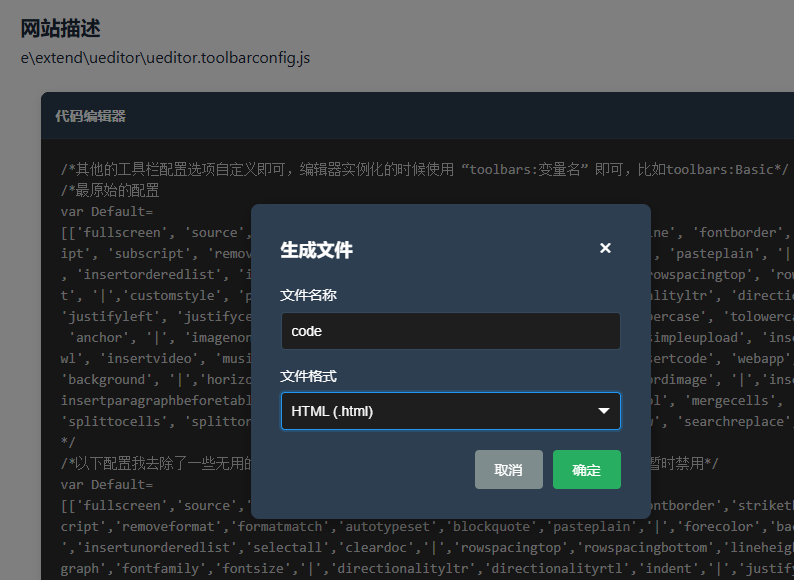Click the 代码编辑器 panel header
This screenshot has width=794, height=580.
(x=90, y=116)
